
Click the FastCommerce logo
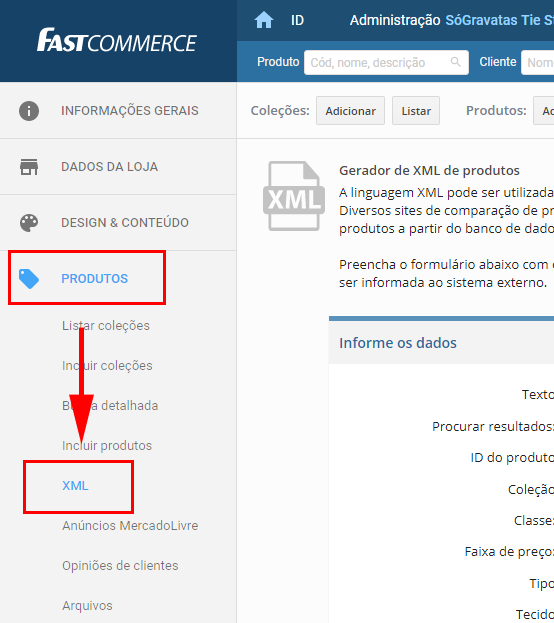pos(117,40)
